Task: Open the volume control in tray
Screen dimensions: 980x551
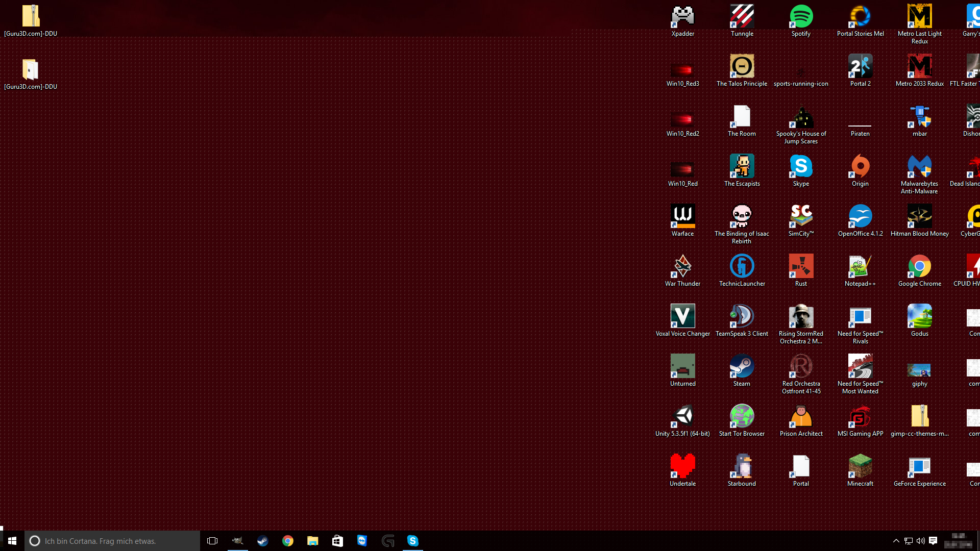Action: point(920,541)
